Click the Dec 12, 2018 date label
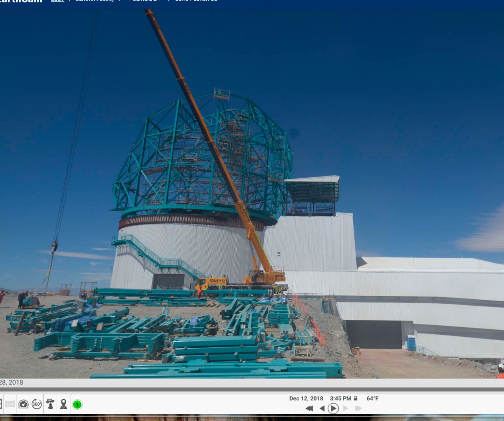Viewport: 504px width, 421px height. pyautogui.click(x=306, y=398)
